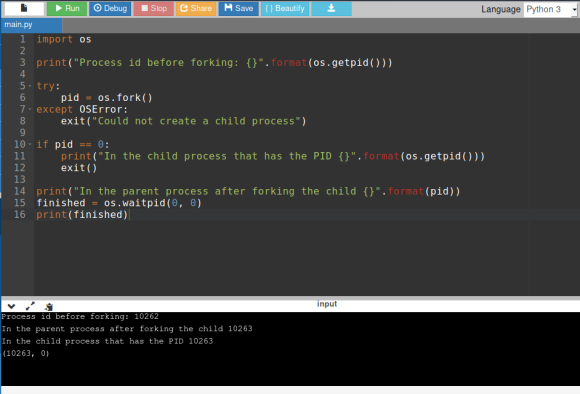Image resolution: width=580 pixels, height=394 pixels.
Task: Save the current file
Action: tap(239, 8)
